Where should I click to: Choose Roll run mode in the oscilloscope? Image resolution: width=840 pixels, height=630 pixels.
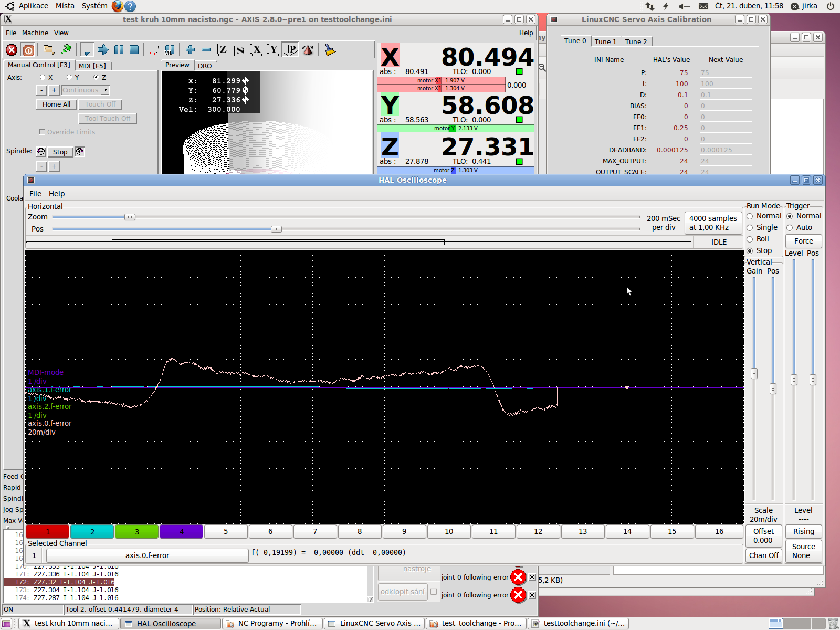(750, 239)
